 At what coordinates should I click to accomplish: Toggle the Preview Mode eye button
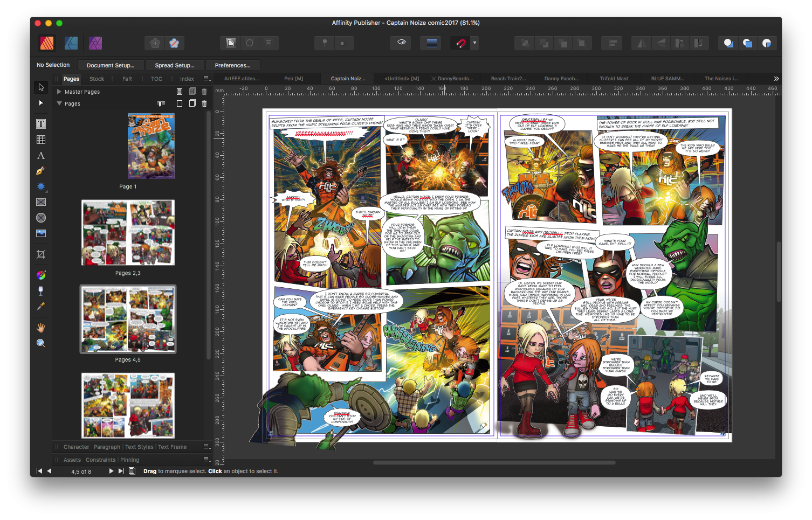point(401,43)
